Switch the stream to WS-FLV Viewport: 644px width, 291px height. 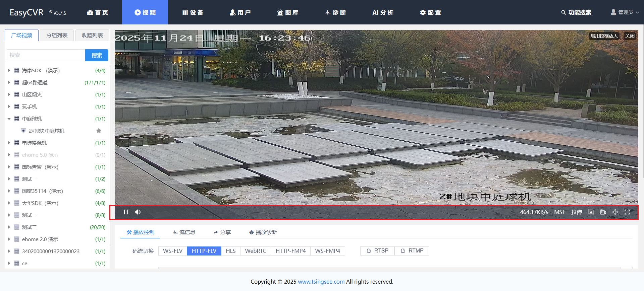(173, 251)
